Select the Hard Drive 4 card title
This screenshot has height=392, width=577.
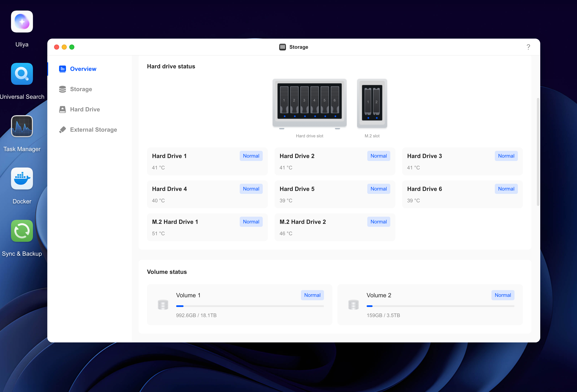point(169,189)
